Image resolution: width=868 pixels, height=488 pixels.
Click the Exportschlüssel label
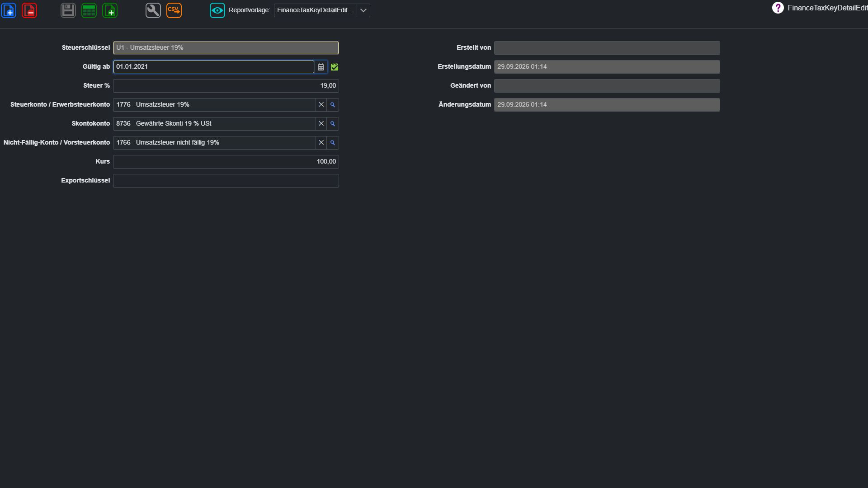(x=85, y=181)
